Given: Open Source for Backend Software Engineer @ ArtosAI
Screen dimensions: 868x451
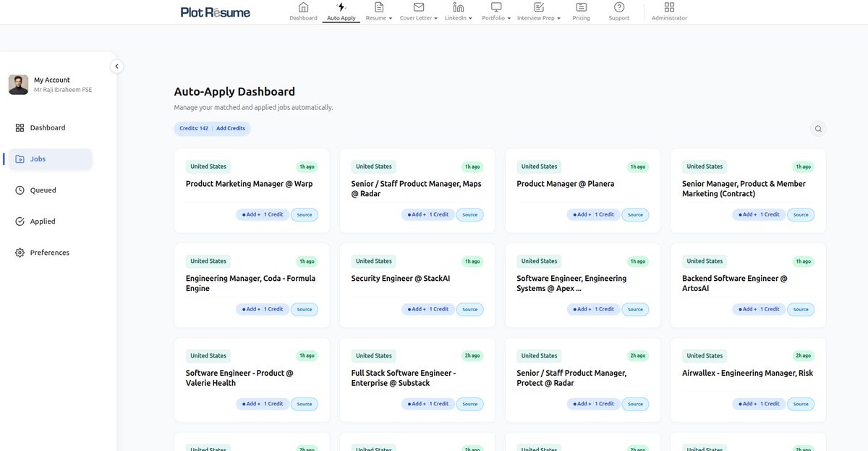Looking at the screenshot, I should 801,309.
